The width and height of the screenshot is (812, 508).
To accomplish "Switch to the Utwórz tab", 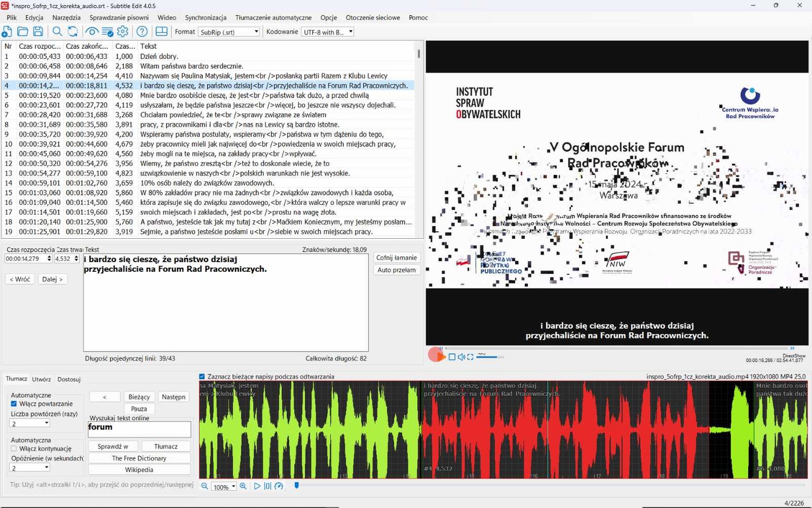I will tap(42, 379).
